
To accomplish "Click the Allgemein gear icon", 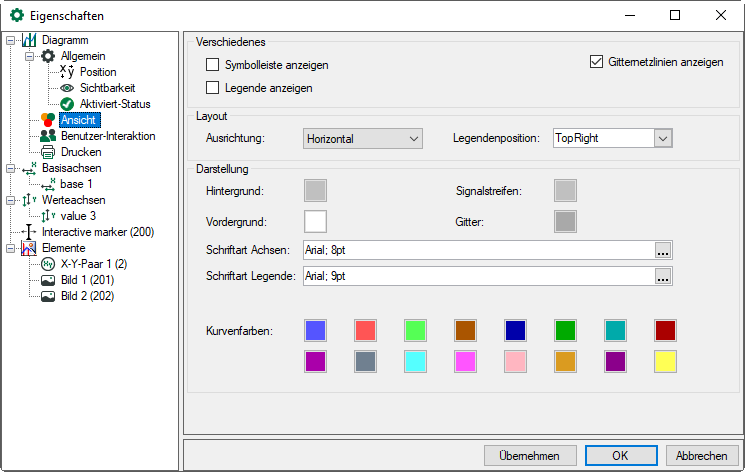I will 48,56.
